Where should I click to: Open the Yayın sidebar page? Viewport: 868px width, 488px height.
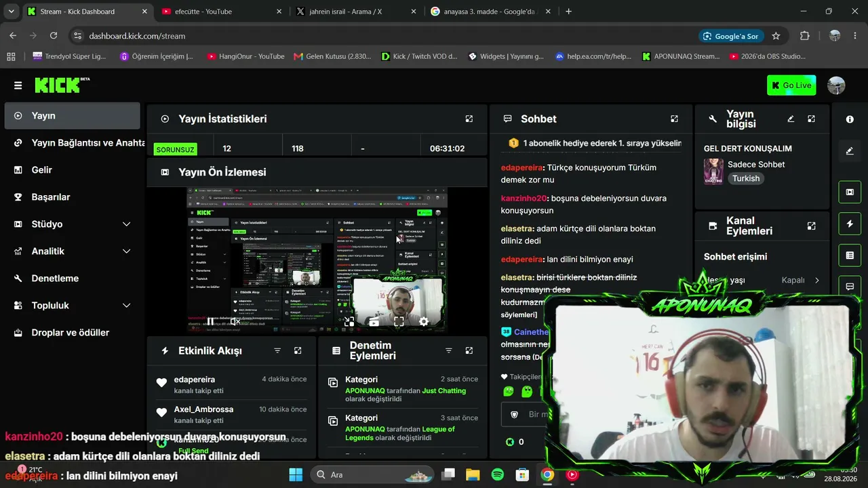tap(72, 116)
